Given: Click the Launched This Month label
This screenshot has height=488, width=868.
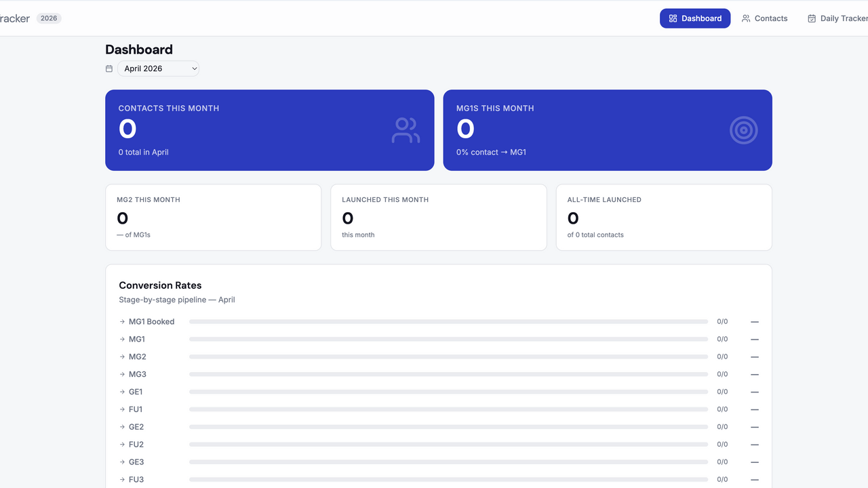Looking at the screenshot, I should point(385,200).
